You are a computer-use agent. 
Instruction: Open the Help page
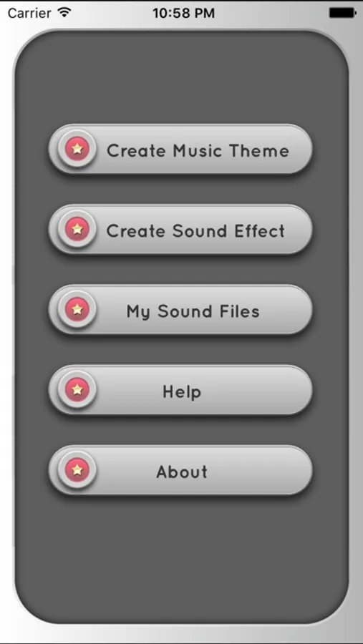[180, 389]
